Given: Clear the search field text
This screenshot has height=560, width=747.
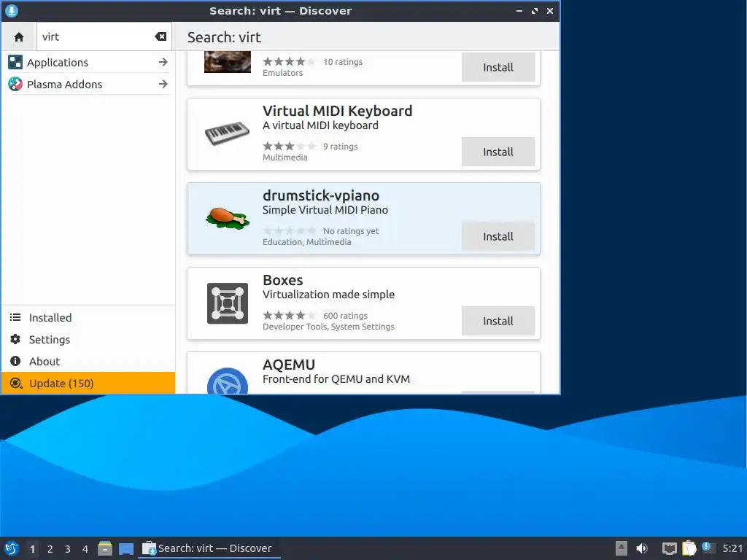Looking at the screenshot, I should tap(160, 36).
